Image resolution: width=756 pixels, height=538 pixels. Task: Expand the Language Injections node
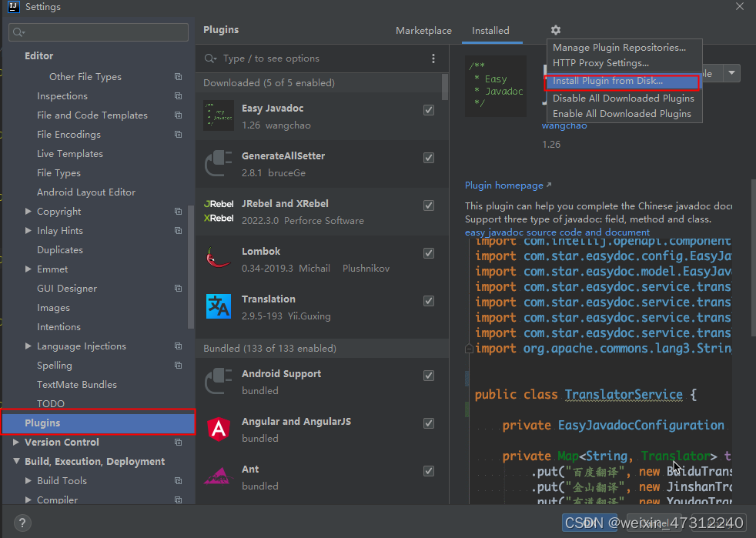click(x=28, y=346)
